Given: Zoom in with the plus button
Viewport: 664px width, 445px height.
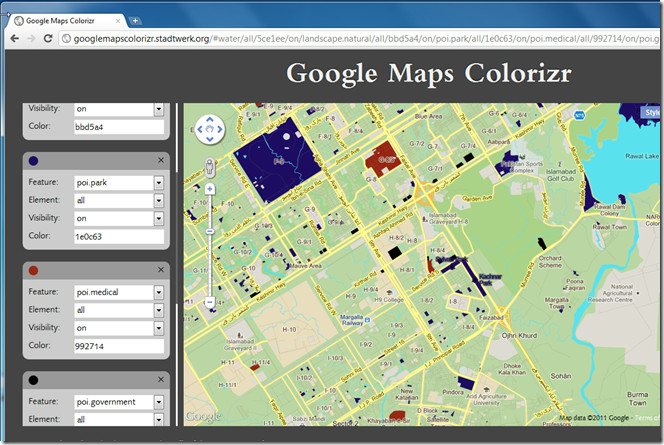Looking at the screenshot, I should click(210, 189).
